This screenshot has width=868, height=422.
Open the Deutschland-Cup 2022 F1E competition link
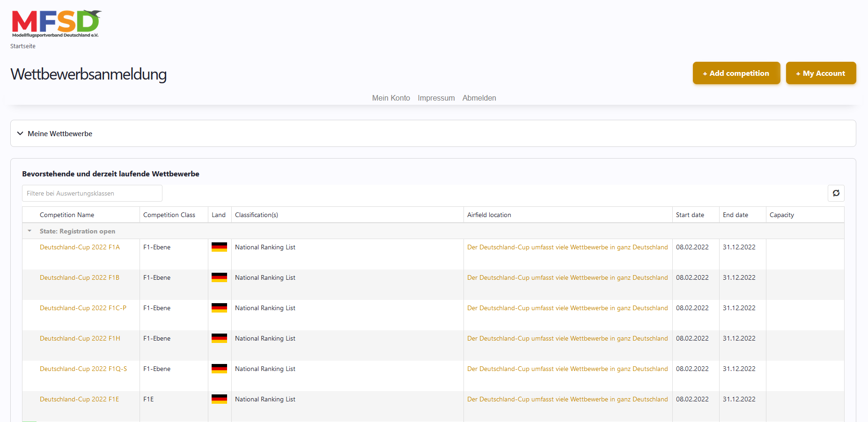[x=80, y=399]
